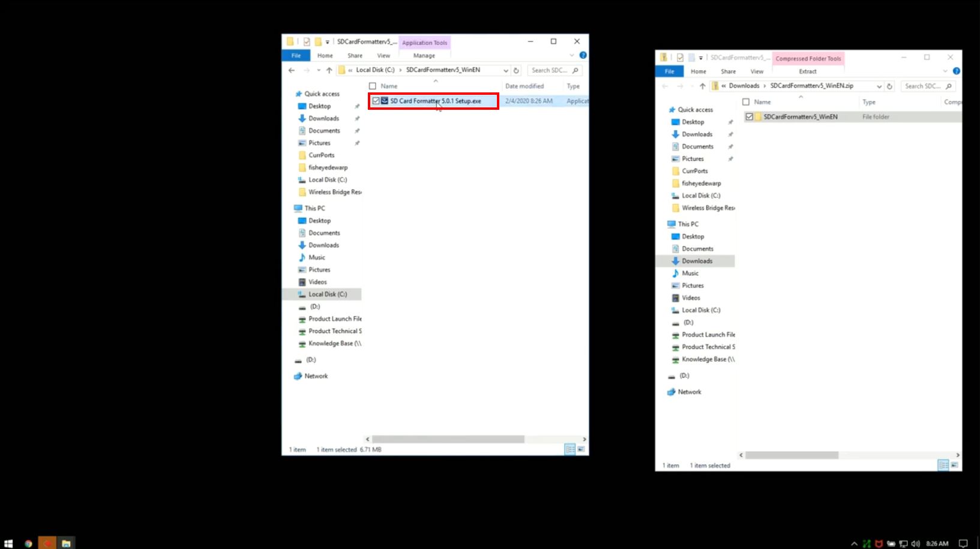
Task: Tick the select-all checkbox in zip window
Action: (x=746, y=102)
